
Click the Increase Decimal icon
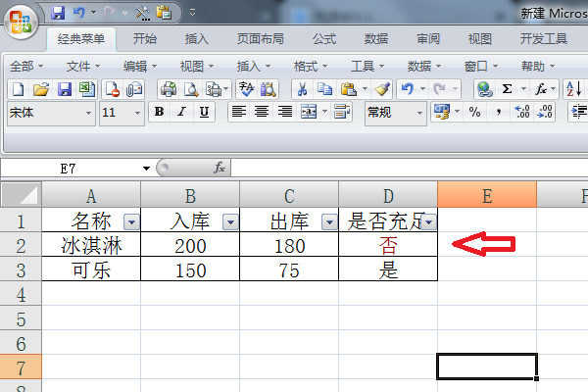click(521, 112)
